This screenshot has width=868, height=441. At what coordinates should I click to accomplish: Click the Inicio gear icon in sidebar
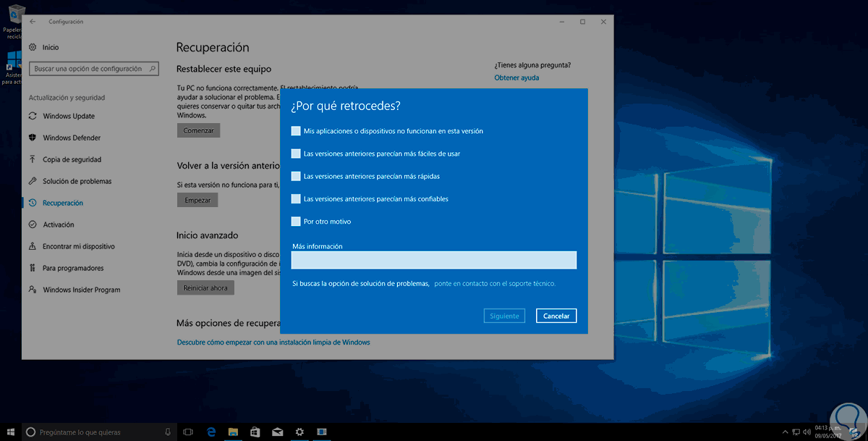pos(33,47)
